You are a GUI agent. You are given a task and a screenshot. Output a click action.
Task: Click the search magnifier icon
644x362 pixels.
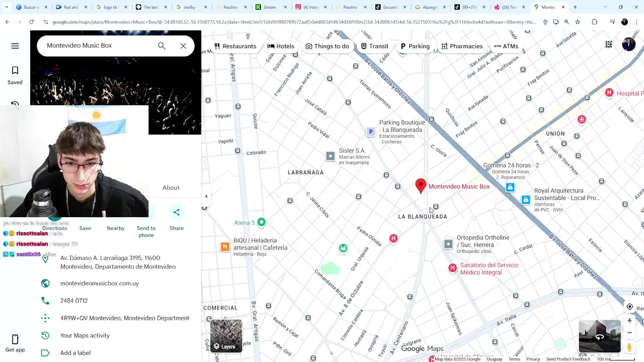(x=162, y=46)
